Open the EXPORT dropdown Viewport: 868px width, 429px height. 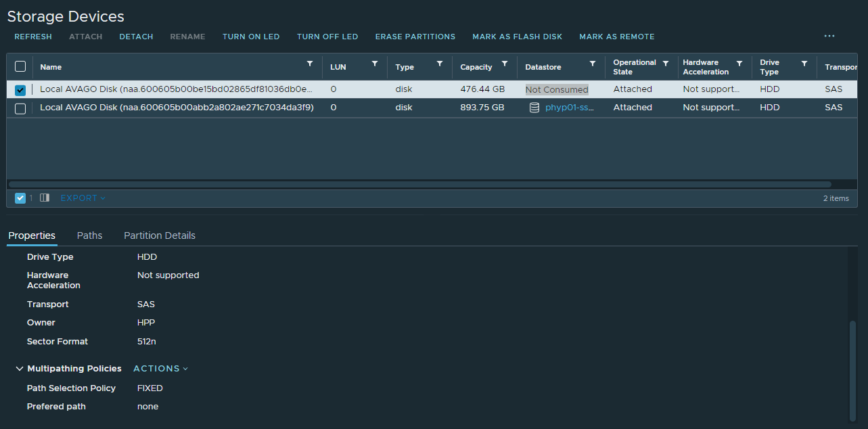[83, 198]
